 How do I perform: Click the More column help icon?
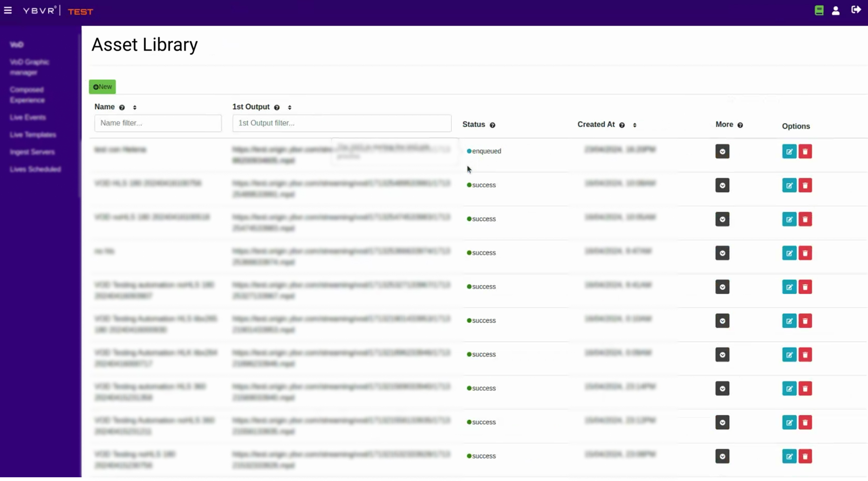click(740, 125)
